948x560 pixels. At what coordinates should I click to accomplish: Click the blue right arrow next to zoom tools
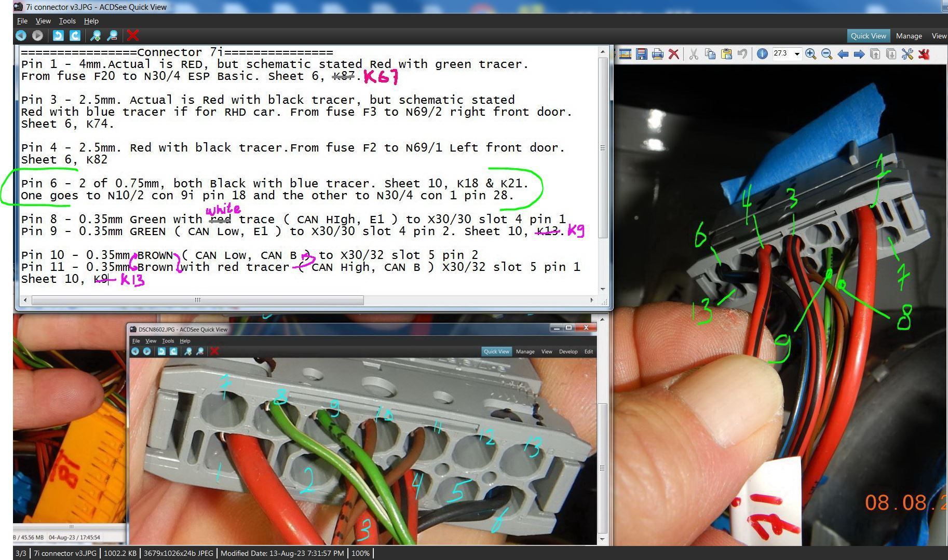859,54
